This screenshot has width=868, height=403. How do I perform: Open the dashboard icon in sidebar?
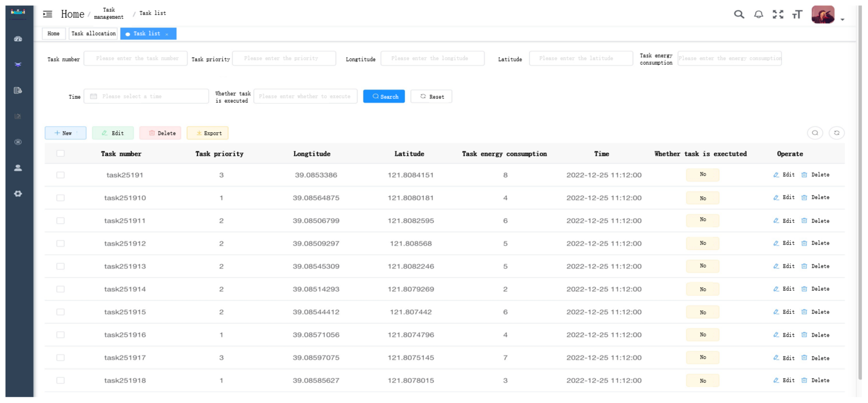[x=18, y=39]
